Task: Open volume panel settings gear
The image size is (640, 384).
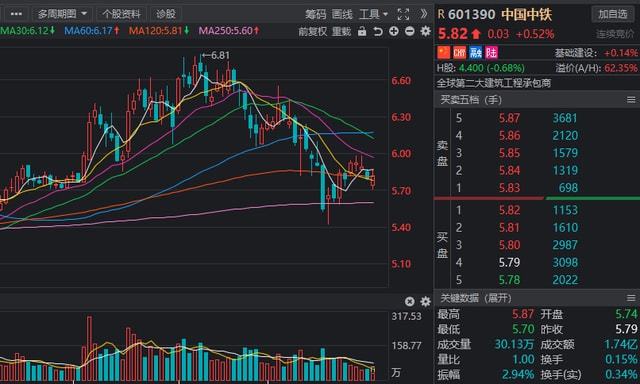Action: pos(425,302)
